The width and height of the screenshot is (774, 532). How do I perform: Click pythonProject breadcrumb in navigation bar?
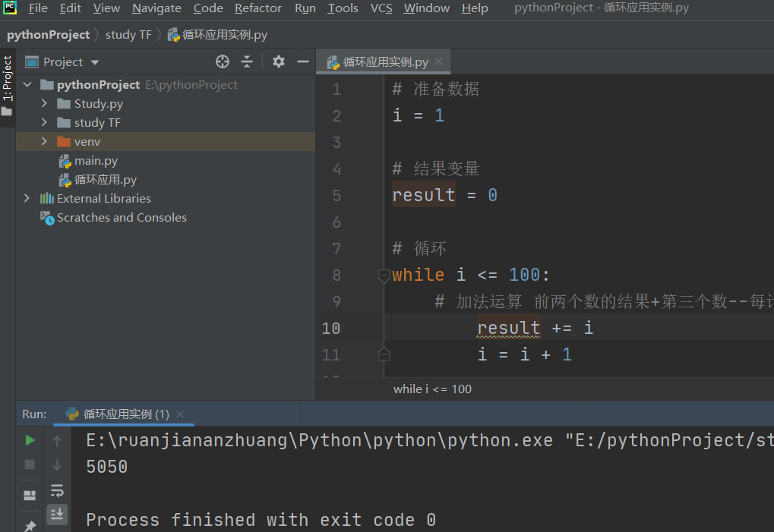pyautogui.click(x=49, y=34)
